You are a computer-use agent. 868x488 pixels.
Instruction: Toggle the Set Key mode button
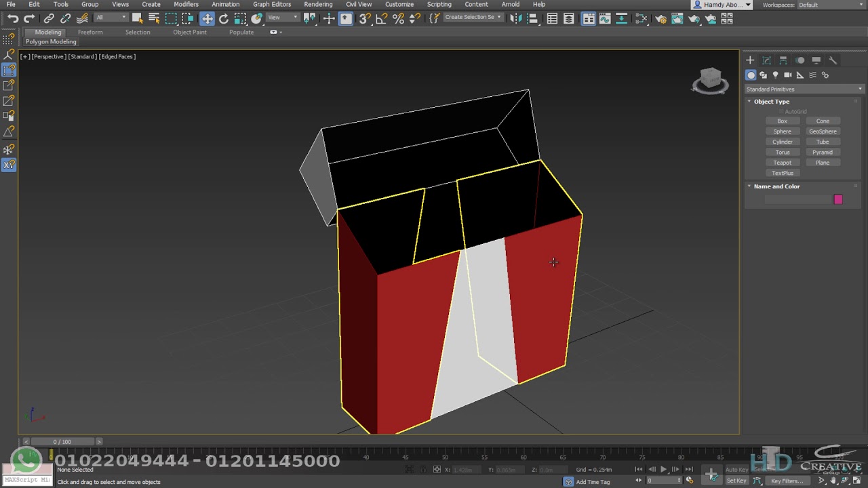pos(736,481)
